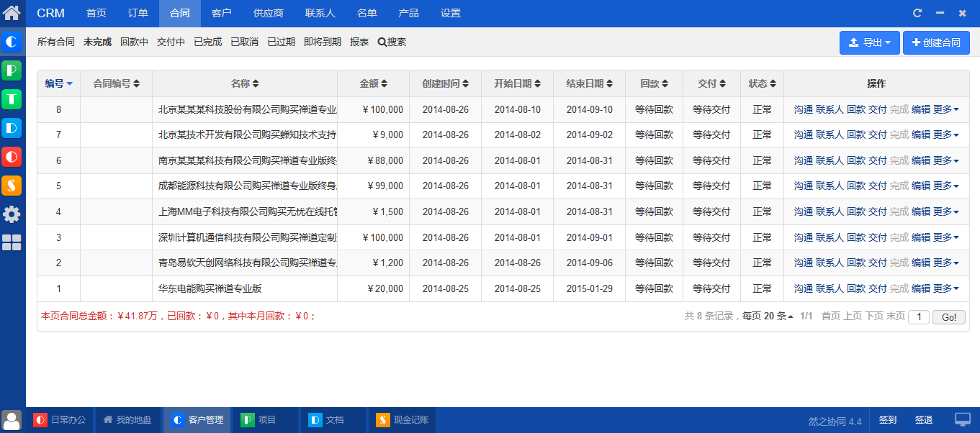Open the 产品 top menu item
The width and height of the screenshot is (980, 433).
pyautogui.click(x=409, y=13)
